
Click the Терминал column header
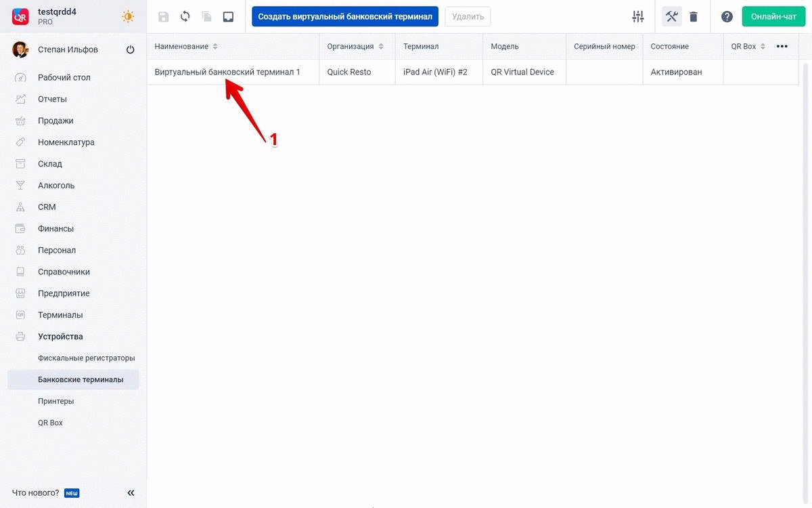[x=421, y=47]
